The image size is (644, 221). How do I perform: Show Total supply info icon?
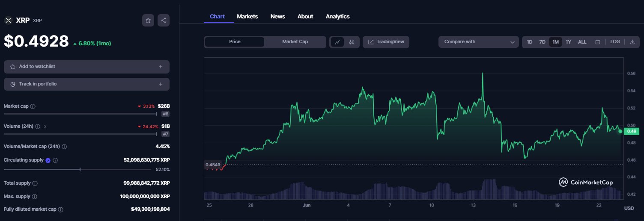click(x=35, y=183)
